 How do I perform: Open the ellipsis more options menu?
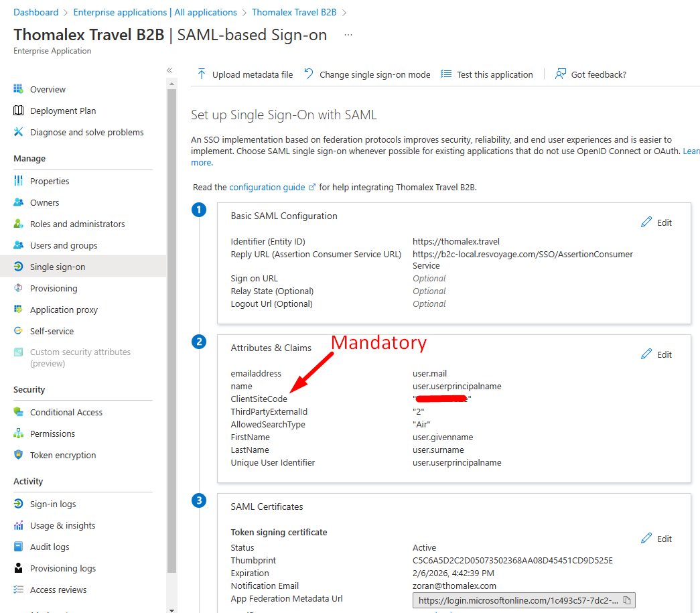[x=348, y=35]
